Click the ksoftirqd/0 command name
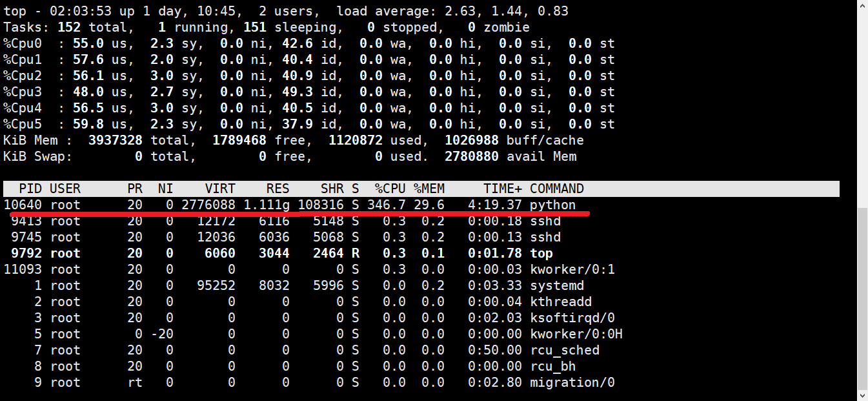The height and width of the screenshot is (401, 868). point(572,318)
